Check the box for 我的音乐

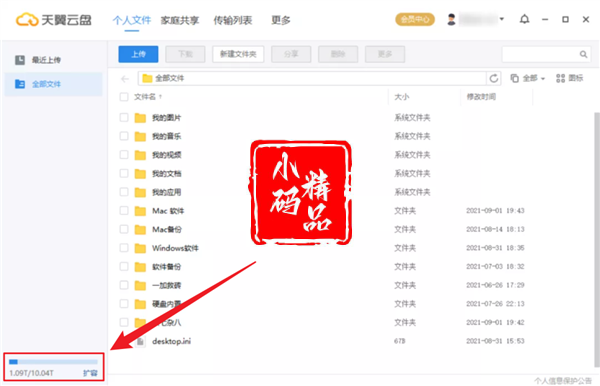point(124,136)
